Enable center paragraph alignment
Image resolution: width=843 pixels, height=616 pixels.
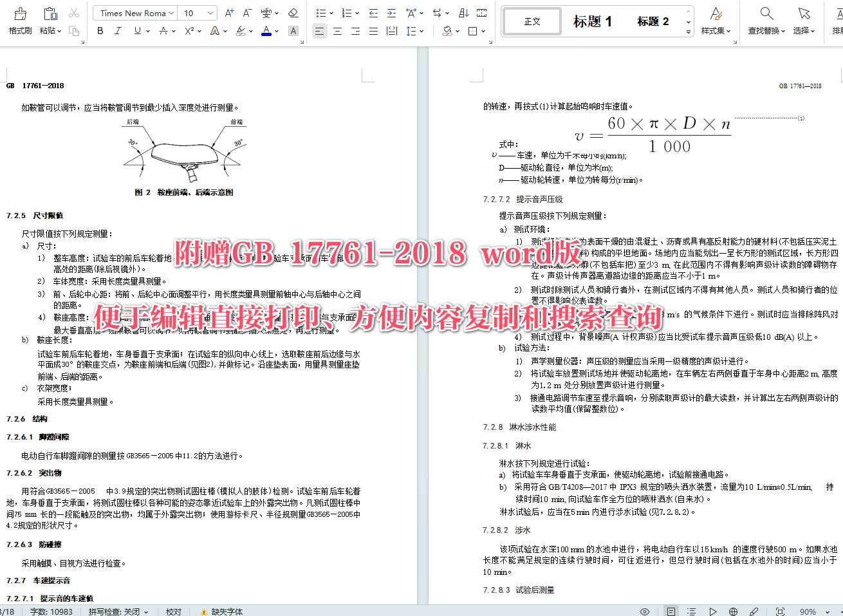point(337,30)
